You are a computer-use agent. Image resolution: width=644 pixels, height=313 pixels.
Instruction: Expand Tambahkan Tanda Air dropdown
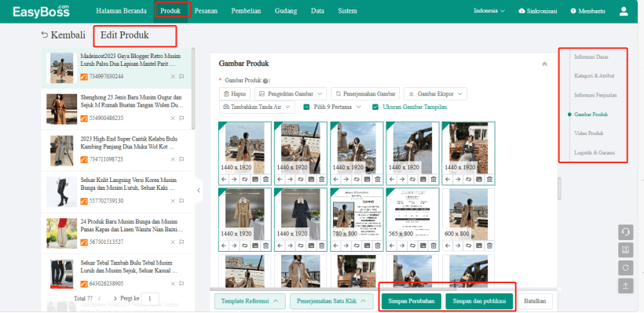tap(257, 107)
